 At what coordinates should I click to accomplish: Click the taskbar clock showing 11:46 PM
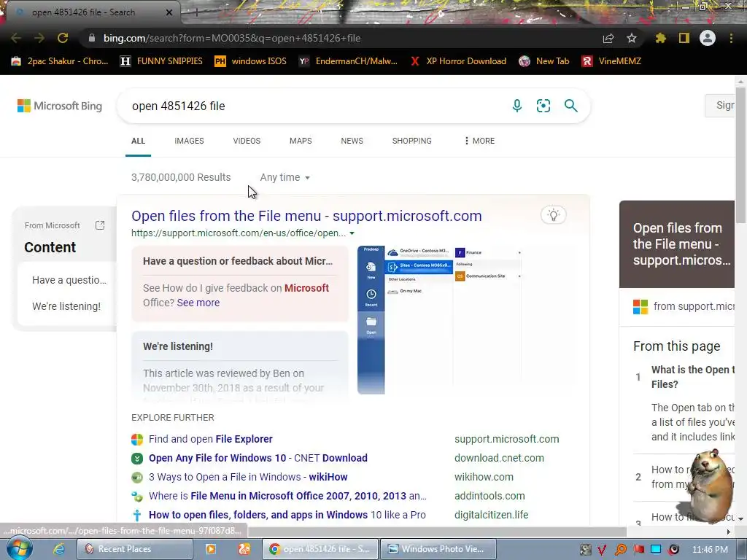710,550
